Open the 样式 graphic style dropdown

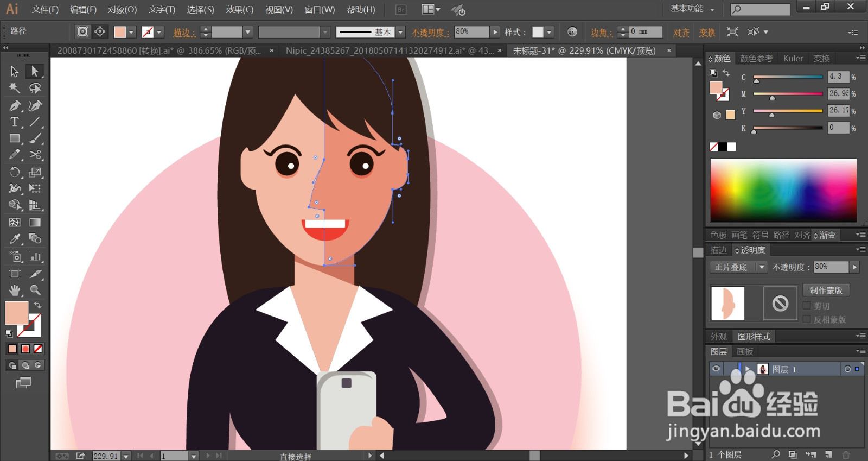(x=549, y=33)
